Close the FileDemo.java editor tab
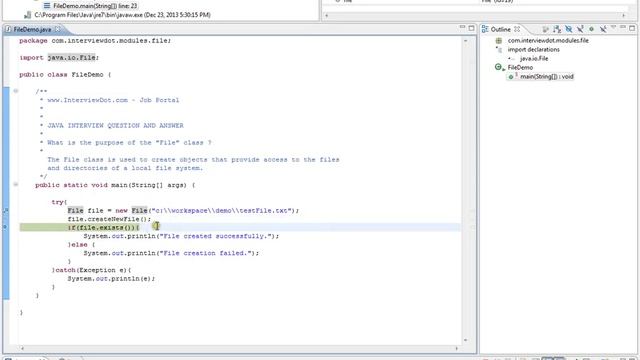Image resolution: width=640 pixels, height=360 pixels. click(58, 29)
